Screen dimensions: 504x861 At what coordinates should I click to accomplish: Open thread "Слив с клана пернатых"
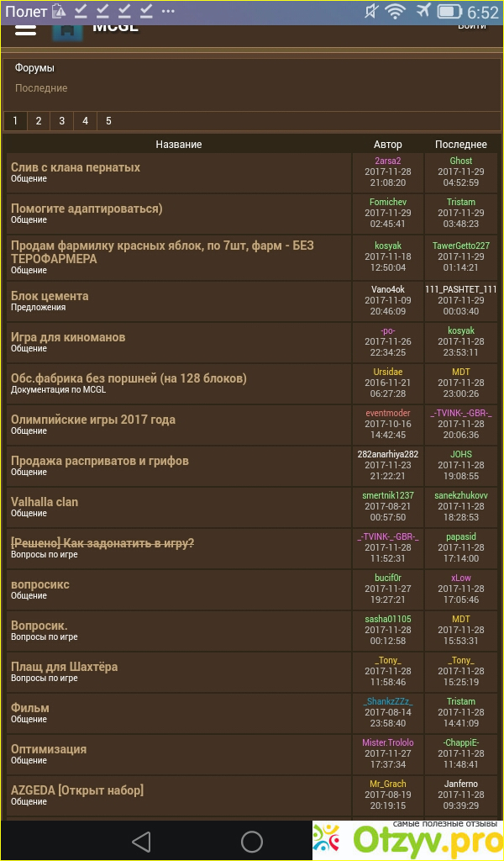(x=76, y=167)
